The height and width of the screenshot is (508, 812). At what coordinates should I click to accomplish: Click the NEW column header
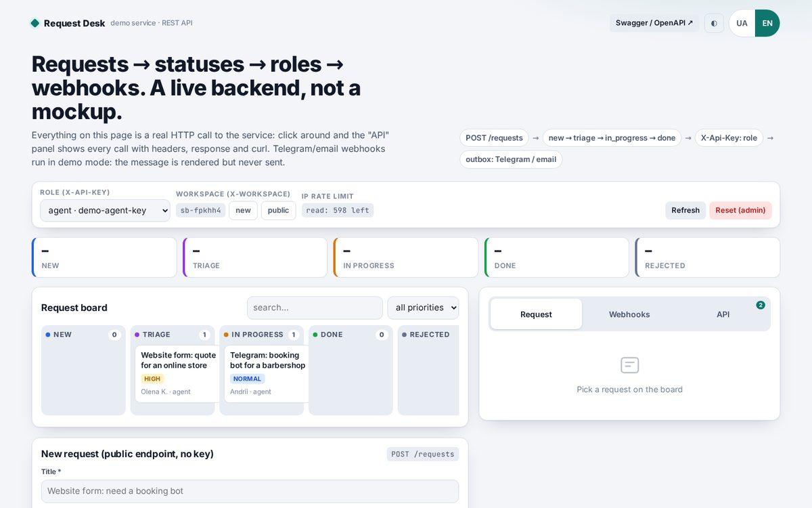click(83, 335)
